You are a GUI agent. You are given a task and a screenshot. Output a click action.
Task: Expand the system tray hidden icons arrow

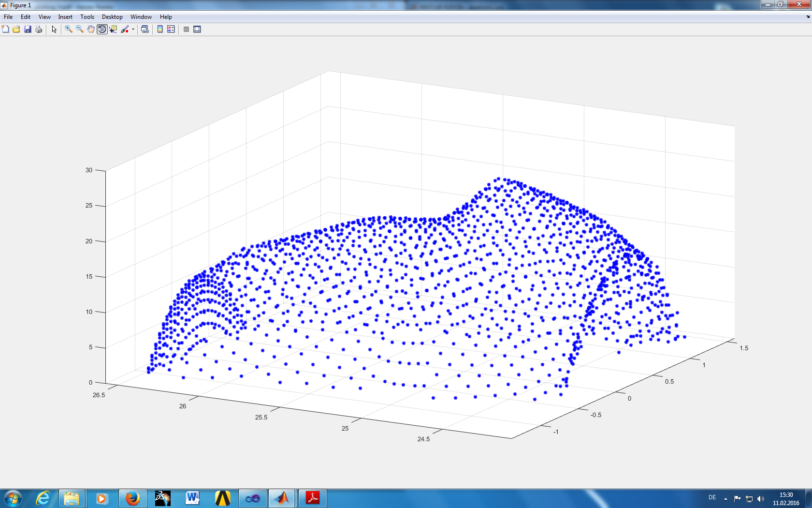click(x=725, y=498)
